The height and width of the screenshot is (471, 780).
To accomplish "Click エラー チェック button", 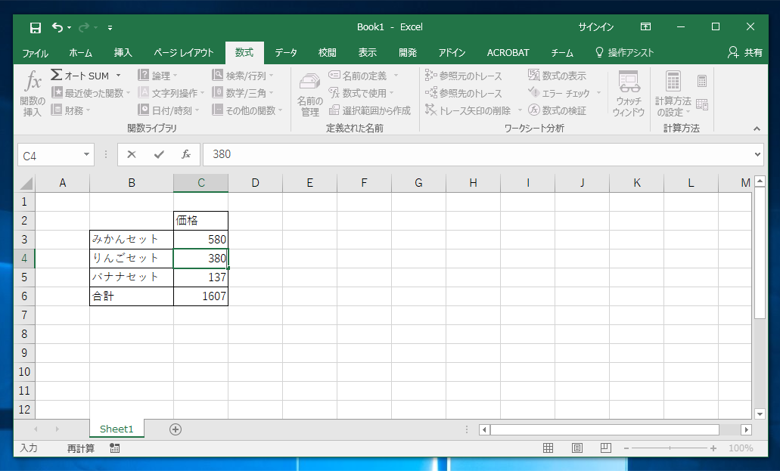I will 559,93.
